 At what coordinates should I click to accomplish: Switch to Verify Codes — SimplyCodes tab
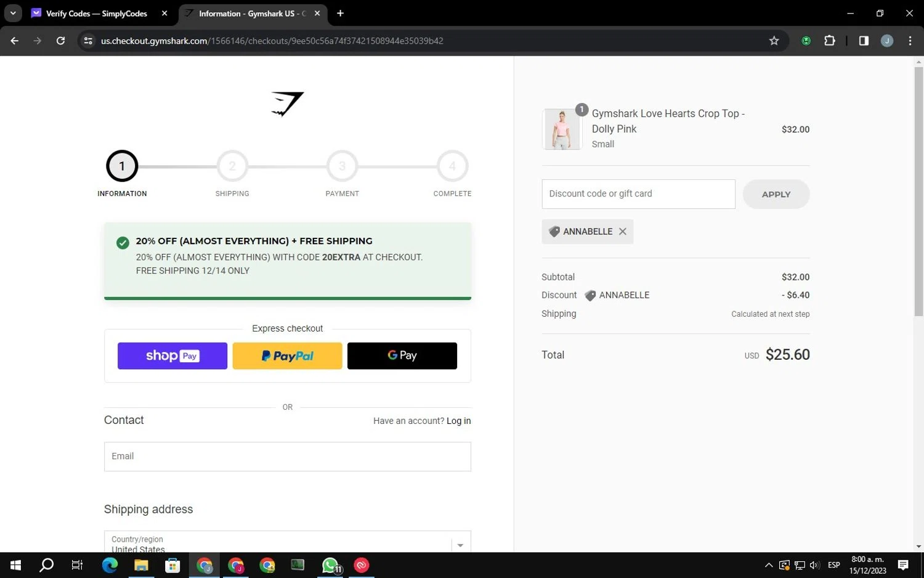pos(96,13)
